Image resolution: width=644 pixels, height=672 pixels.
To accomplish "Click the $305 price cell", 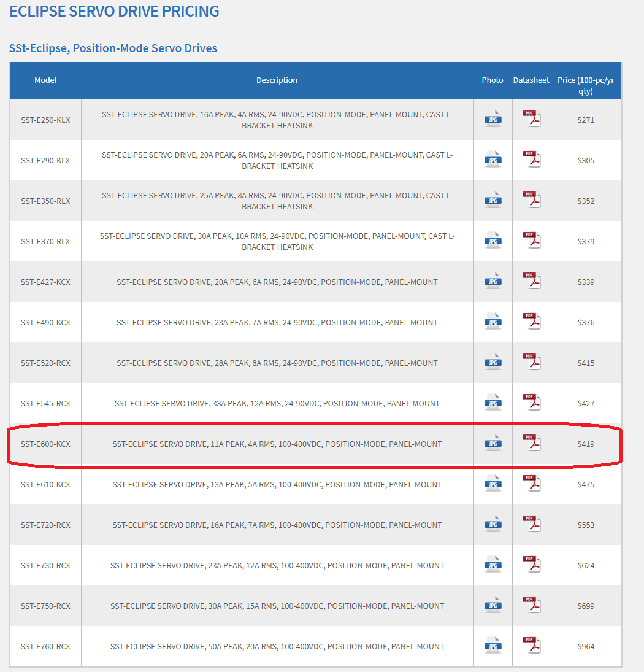I will pos(586,160).
